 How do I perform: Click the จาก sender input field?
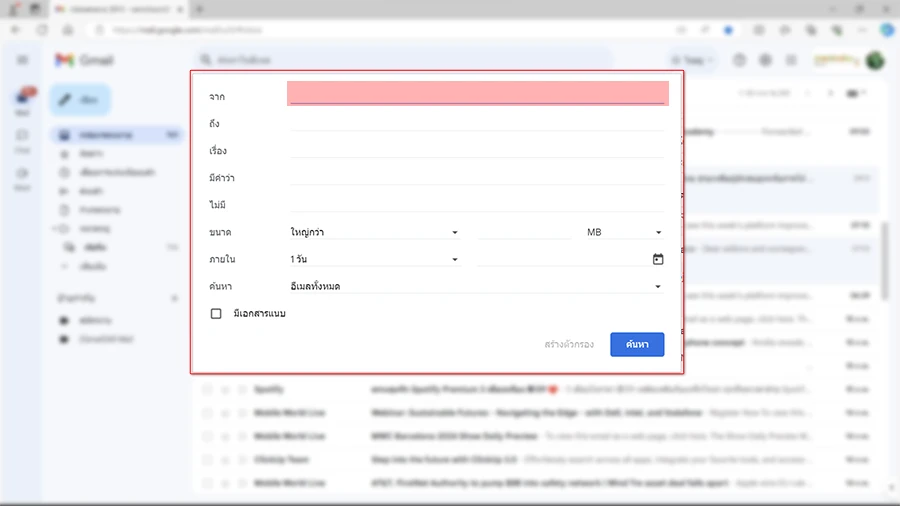477,95
